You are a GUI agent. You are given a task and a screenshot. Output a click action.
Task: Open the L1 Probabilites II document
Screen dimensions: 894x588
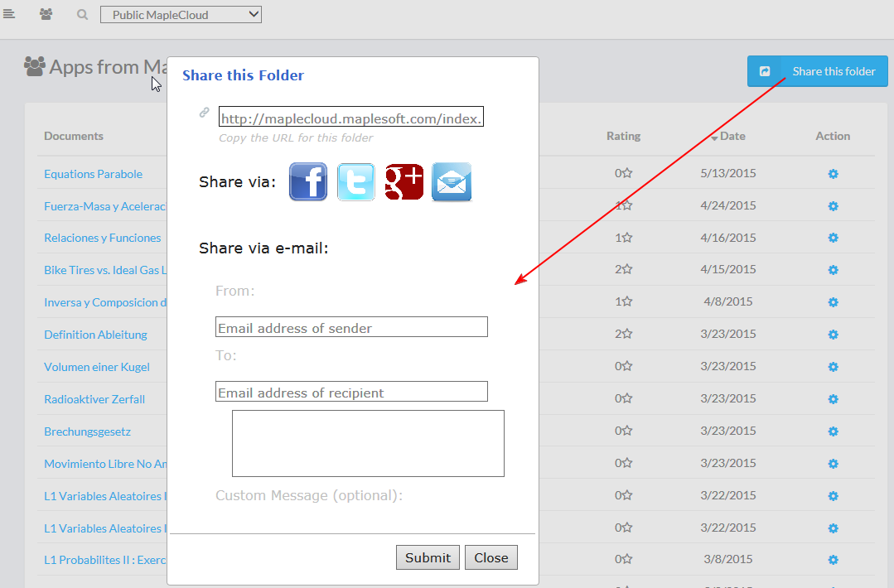pos(105,560)
